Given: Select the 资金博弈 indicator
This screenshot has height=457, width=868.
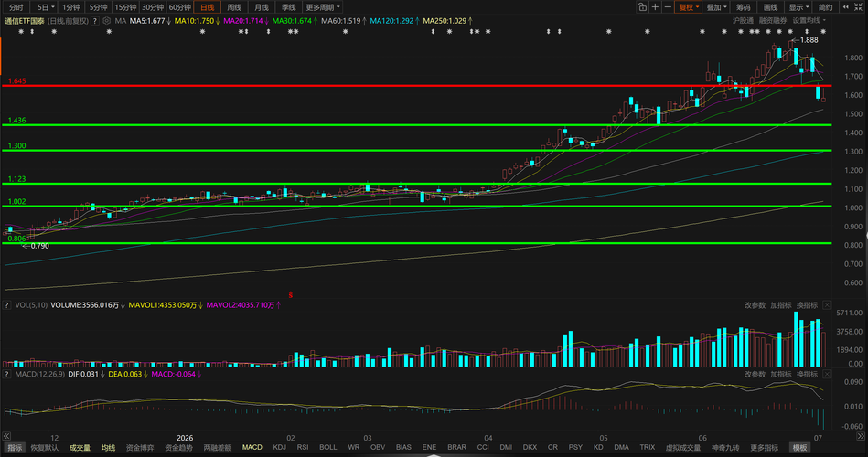Looking at the screenshot, I should (140, 448).
